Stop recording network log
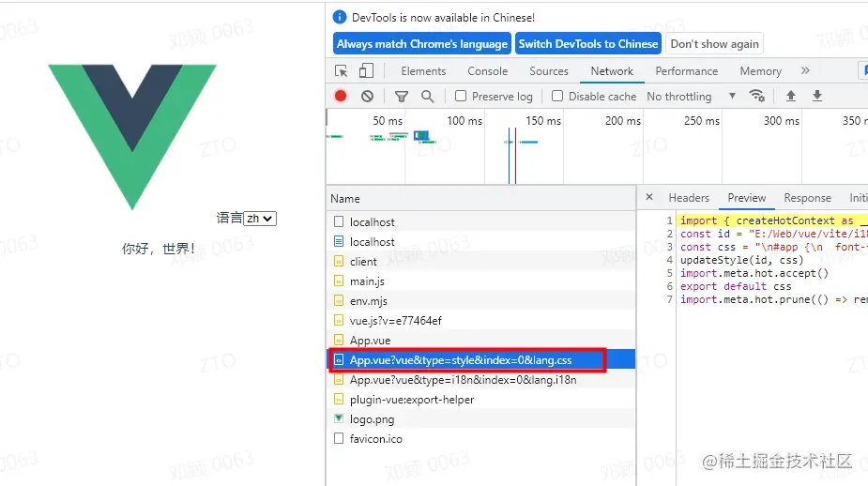868x486 pixels. (x=341, y=96)
